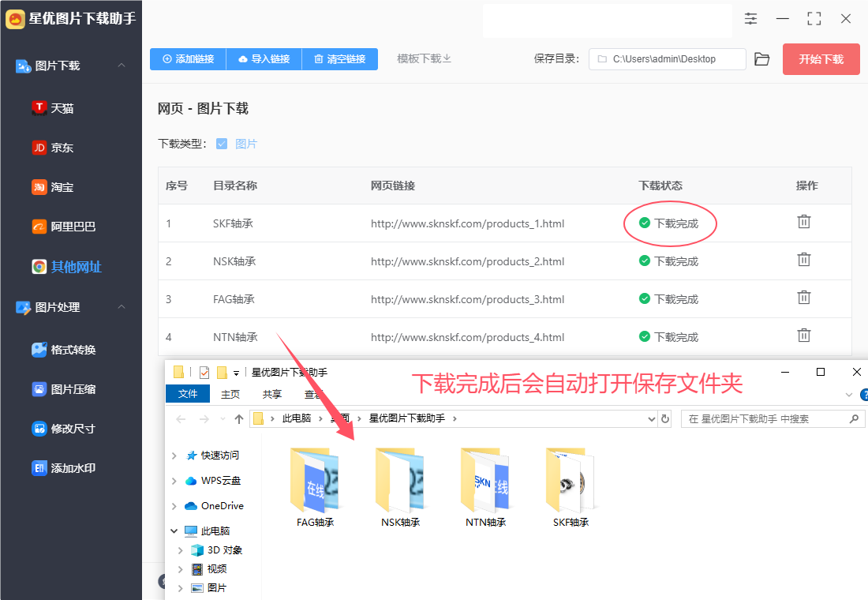This screenshot has height=600, width=868.
Task: Open the 文件 tab in Explorer
Action: pos(188,394)
